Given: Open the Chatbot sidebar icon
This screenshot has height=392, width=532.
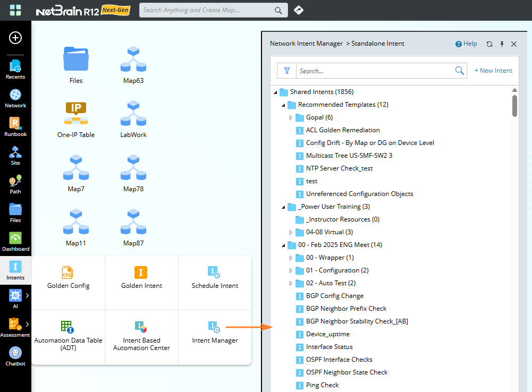Looking at the screenshot, I should [15, 356].
